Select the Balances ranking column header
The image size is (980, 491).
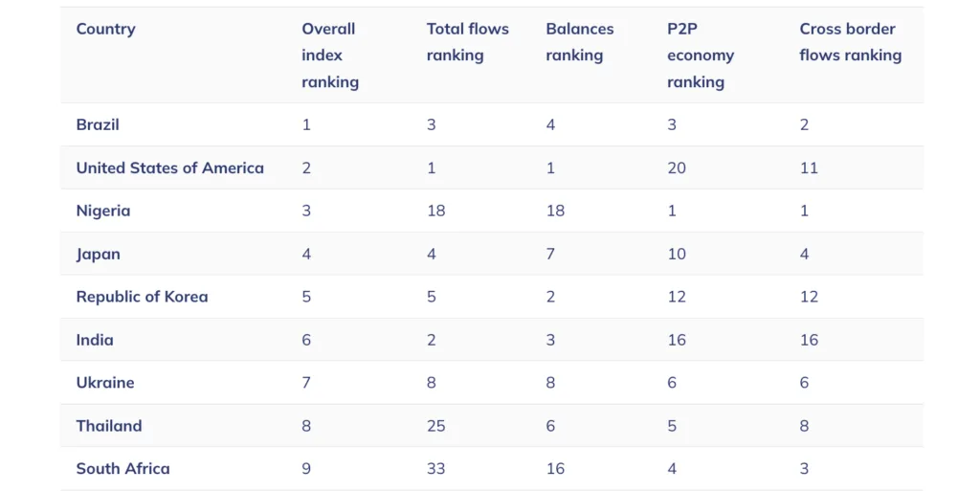coord(579,42)
